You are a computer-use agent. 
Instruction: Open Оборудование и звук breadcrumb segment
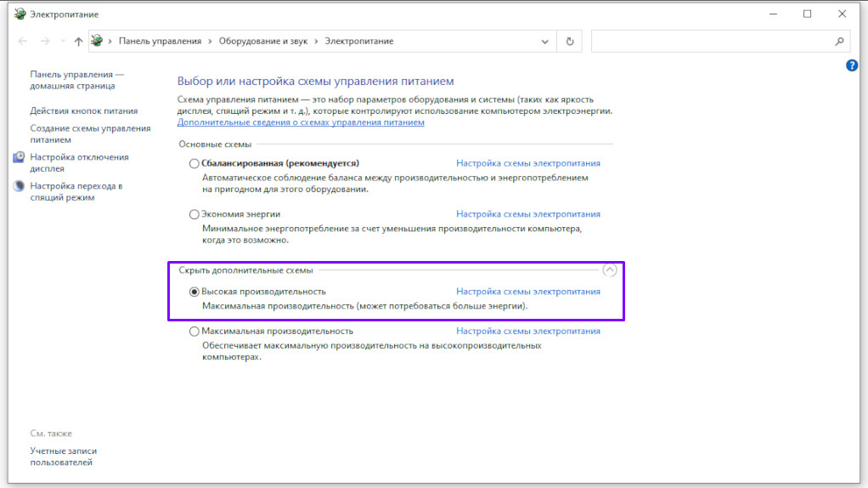[263, 41]
